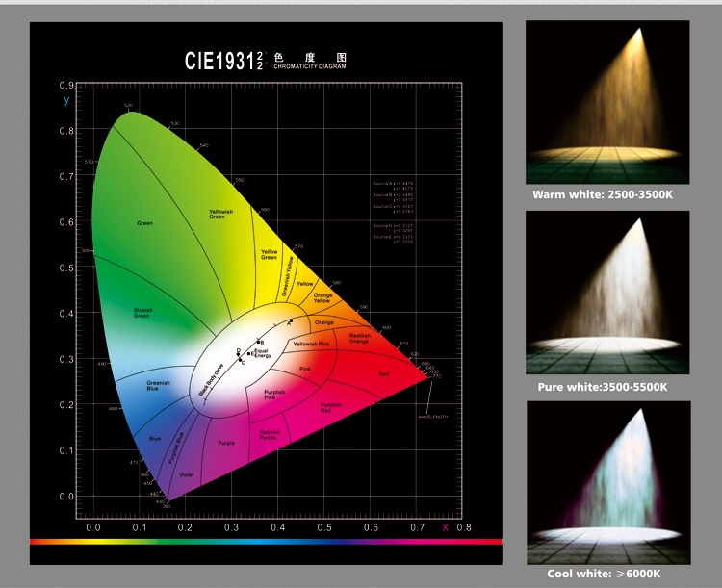
Task: Click the 'Yellow Green' region label
Action: (x=269, y=255)
